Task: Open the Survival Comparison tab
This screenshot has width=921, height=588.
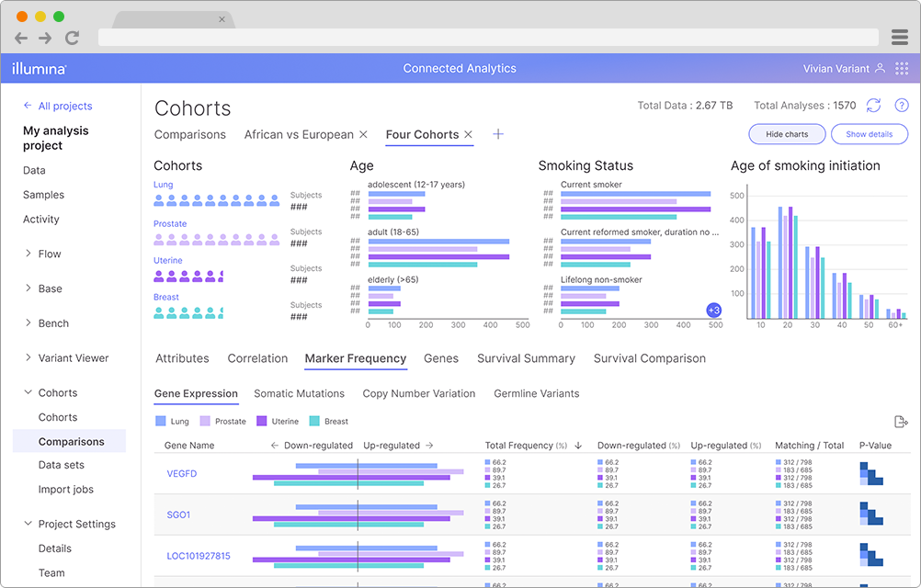Action: [x=650, y=358]
